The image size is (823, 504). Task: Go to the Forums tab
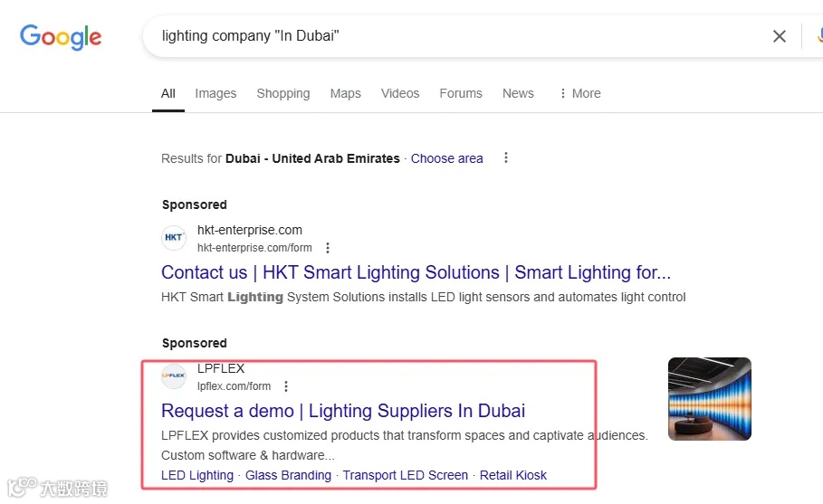461,93
